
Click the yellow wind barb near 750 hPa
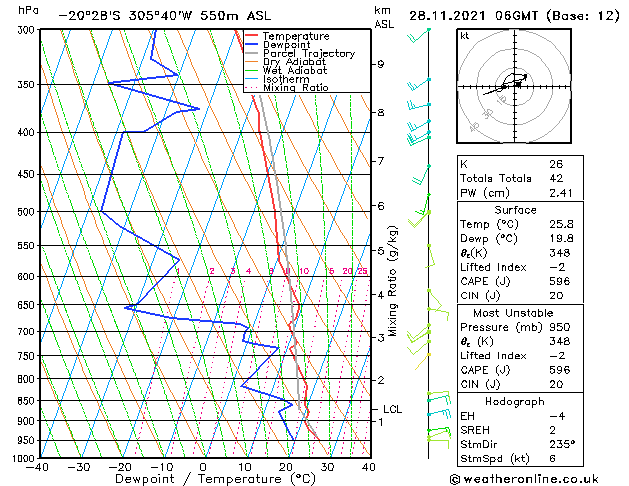click(x=422, y=361)
